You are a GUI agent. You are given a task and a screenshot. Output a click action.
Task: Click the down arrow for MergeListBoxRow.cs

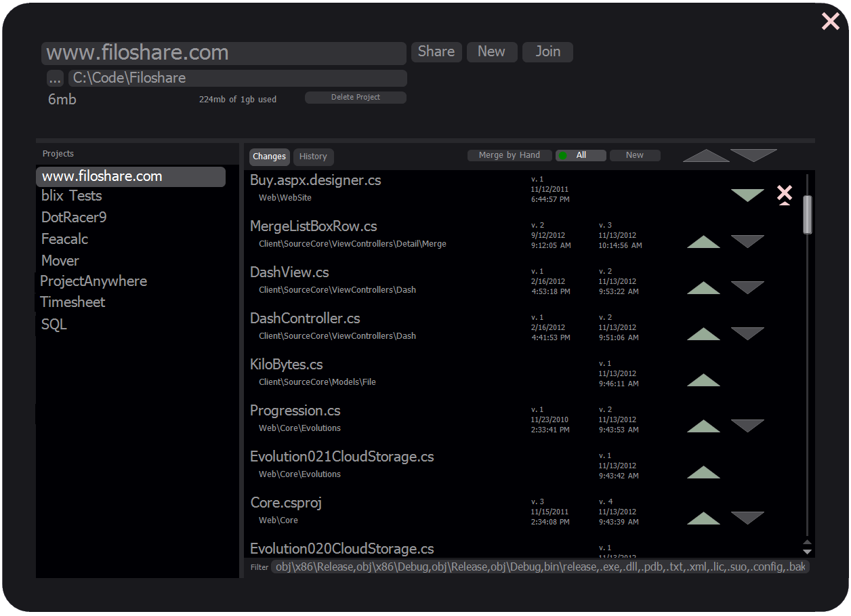pos(747,241)
